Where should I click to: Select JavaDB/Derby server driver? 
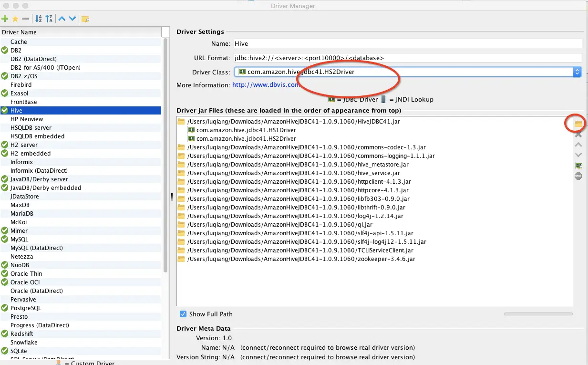81,179
